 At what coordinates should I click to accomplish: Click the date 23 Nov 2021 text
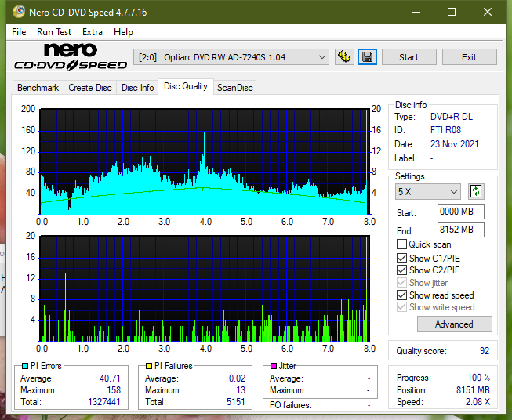tap(454, 144)
